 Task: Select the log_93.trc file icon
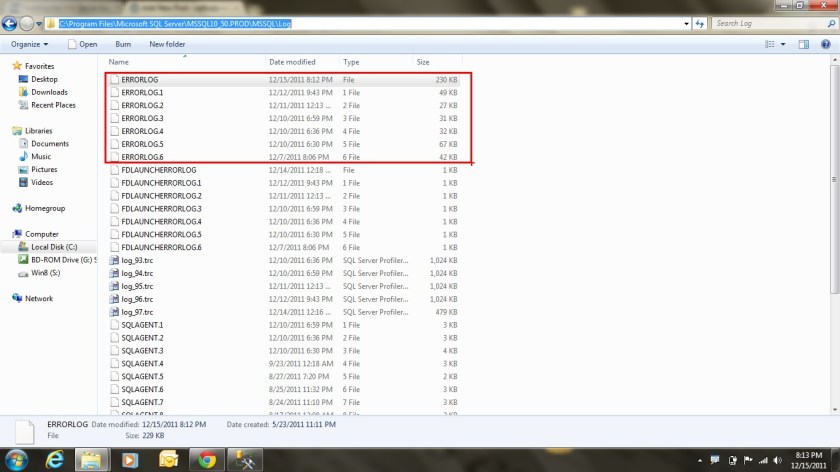coord(114,260)
